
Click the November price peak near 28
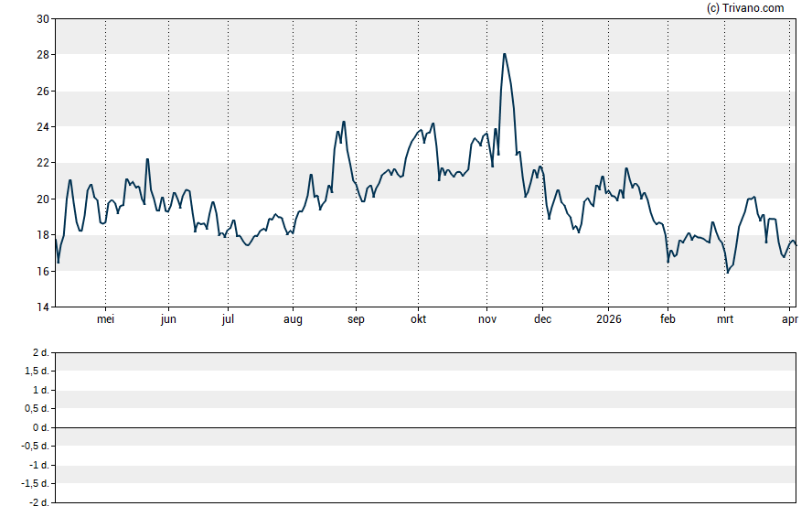[504, 54]
